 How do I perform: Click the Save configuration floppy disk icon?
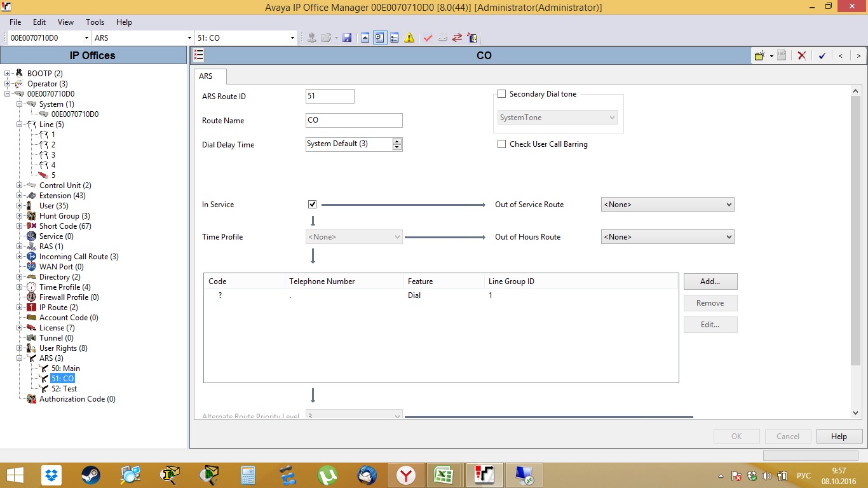(x=347, y=38)
